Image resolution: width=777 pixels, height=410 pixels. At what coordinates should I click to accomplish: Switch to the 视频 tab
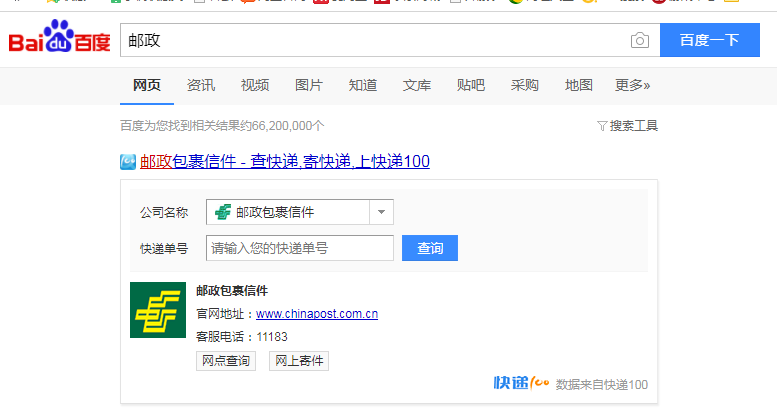tap(255, 85)
